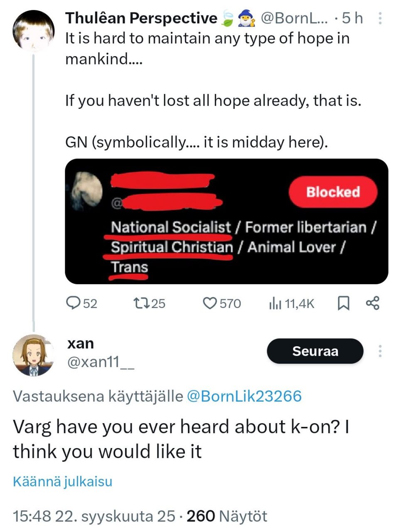Open three-dot menu beside the Seuraa button
401x532 pixels.
tap(380, 351)
